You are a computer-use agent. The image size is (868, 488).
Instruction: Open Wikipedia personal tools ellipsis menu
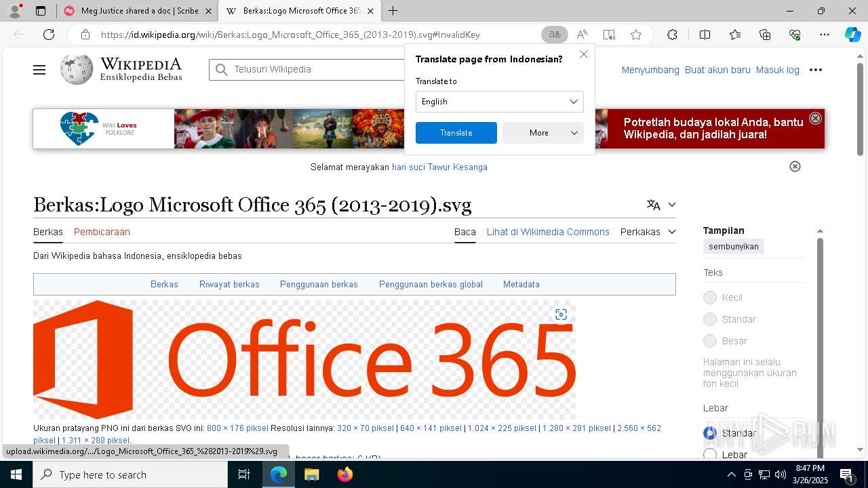tap(816, 70)
